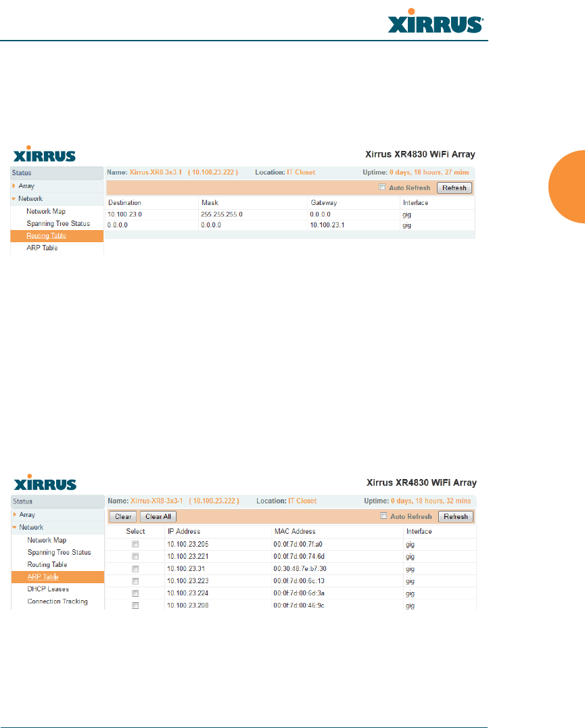The height and width of the screenshot is (728, 585).
Task: Check the row with IP 10.100.23.31
Action: point(135,569)
